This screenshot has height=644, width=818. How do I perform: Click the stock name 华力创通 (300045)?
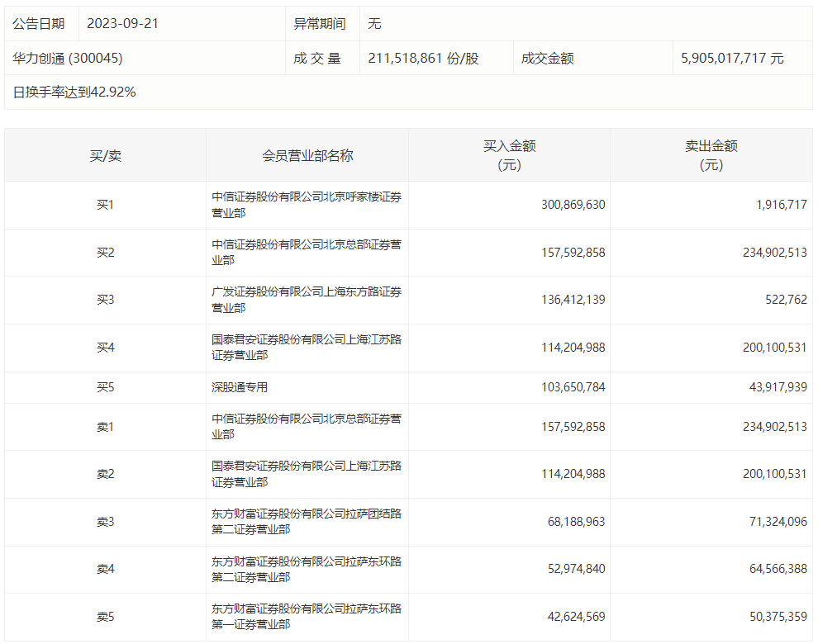tap(68, 59)
